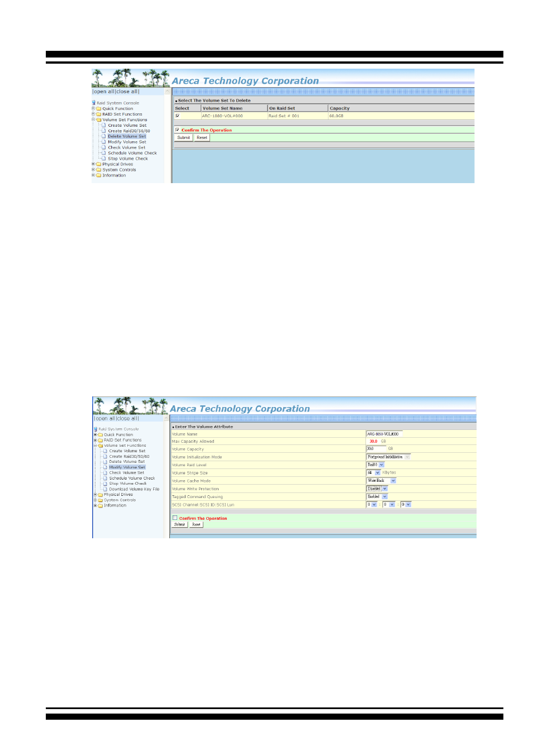Click Reset on volume-attribute screen
Viewport: 533px width, 756px height.
point(196,524)
